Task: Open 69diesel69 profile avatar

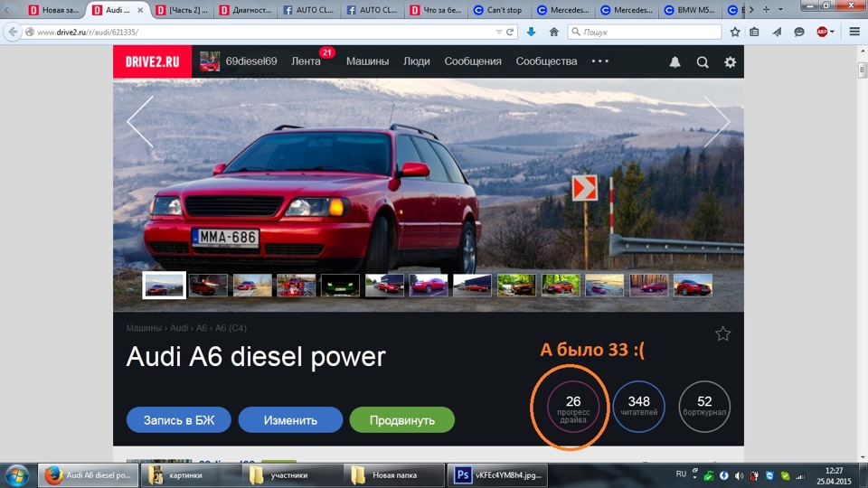Action: [209, 61]
